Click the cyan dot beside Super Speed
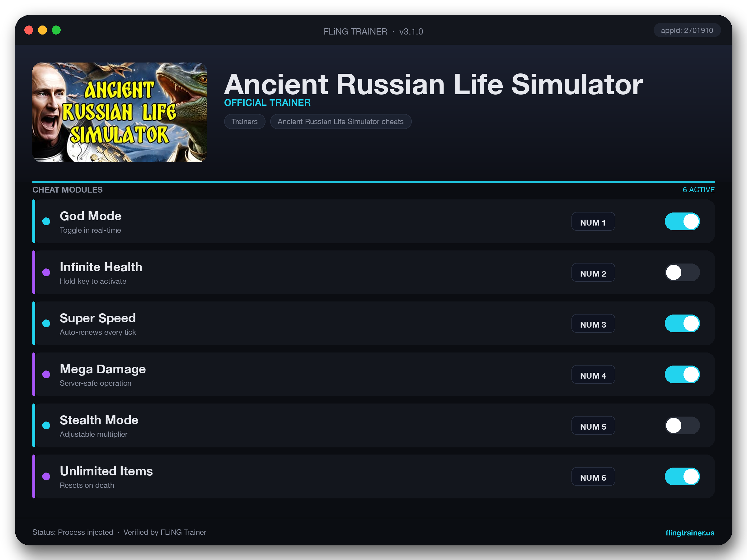 click(x=46, y=323)
